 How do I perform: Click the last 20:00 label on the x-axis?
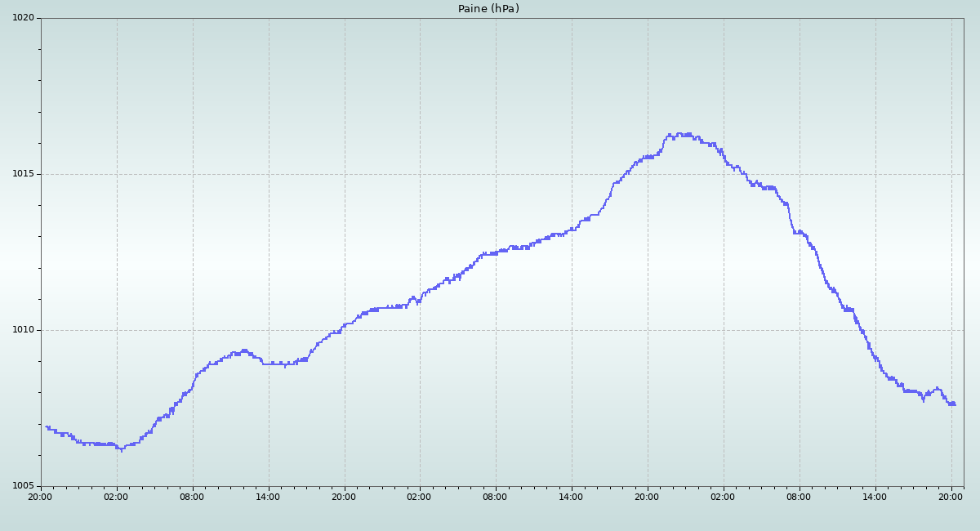coord(951,496)
